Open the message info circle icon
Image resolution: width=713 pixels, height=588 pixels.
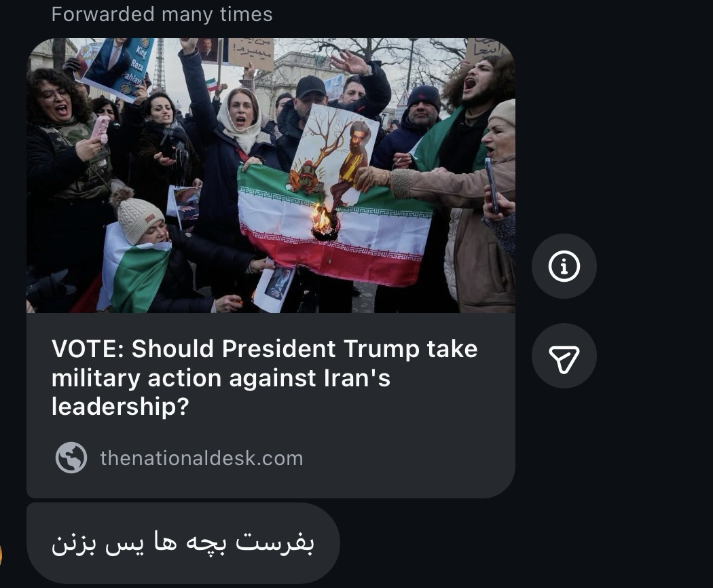(x=564, y=266)
